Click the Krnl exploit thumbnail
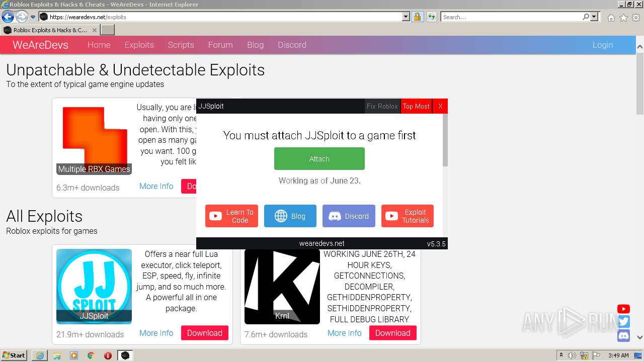Image resolution: width=644 pixels, height=362 pixels. coord(282,286)
